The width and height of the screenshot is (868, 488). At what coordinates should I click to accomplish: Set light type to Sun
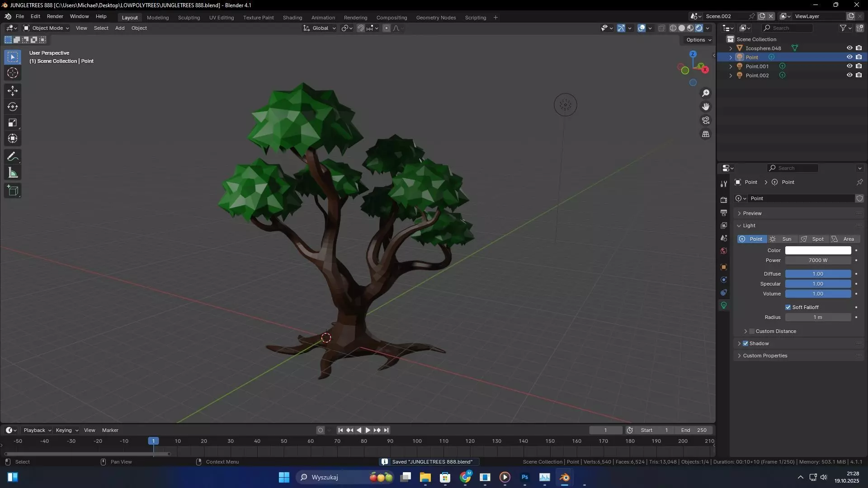pyautogui.click(x=782, y=239)
